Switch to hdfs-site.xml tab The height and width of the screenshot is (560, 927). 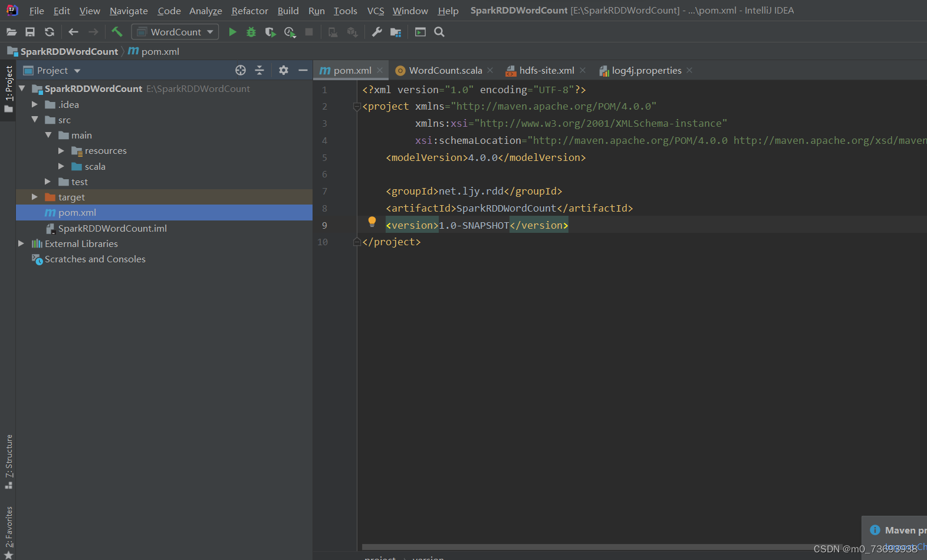(547, 71)
